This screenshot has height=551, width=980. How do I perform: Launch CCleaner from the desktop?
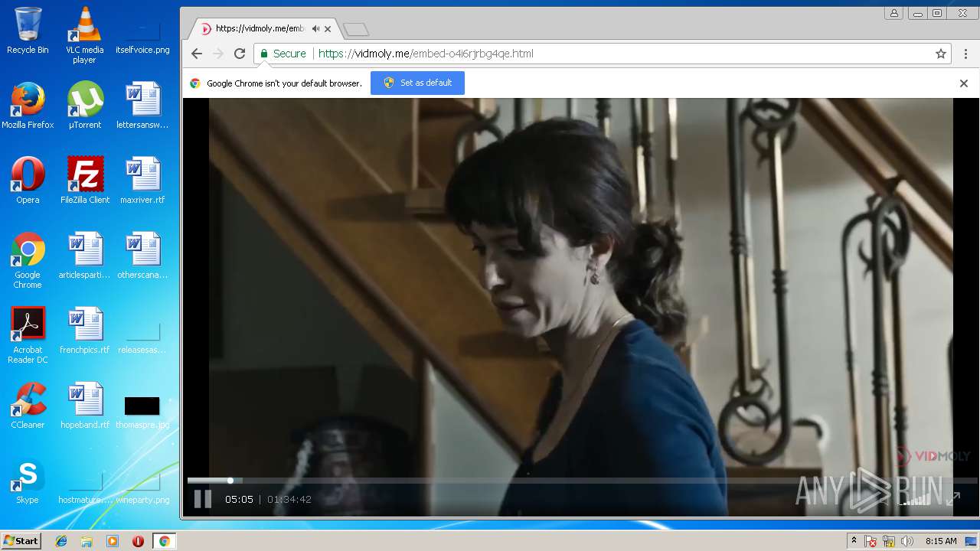[28, 406]
